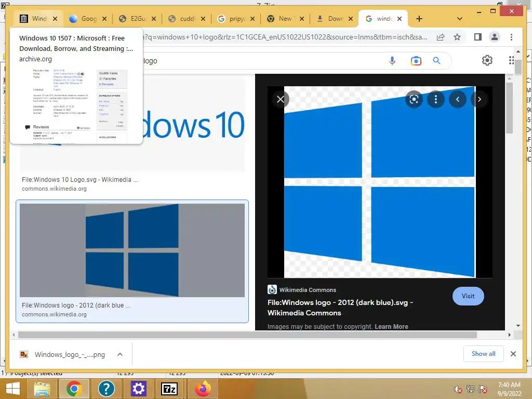The width and height of the screenshot is (532, 399).
Task: Close the Goog tab
Action: (104, 19)
